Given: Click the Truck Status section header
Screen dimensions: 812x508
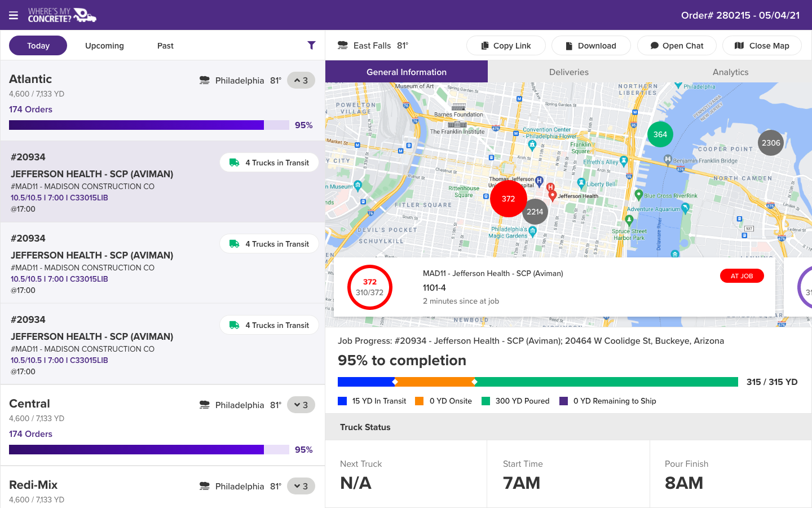Looking at the screenshot, I should coord(568,427).
